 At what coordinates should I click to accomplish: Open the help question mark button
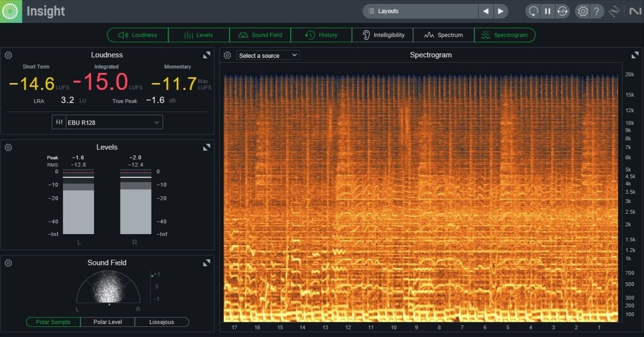coord(597,11)
